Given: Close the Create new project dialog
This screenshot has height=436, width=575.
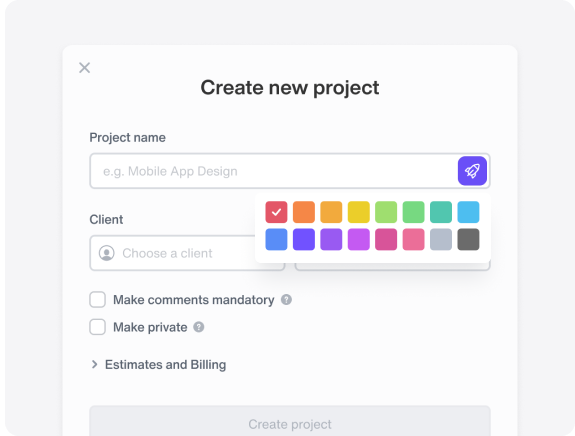Looking at the screenshot, I should pyautogui.click(x=84, y=67).
